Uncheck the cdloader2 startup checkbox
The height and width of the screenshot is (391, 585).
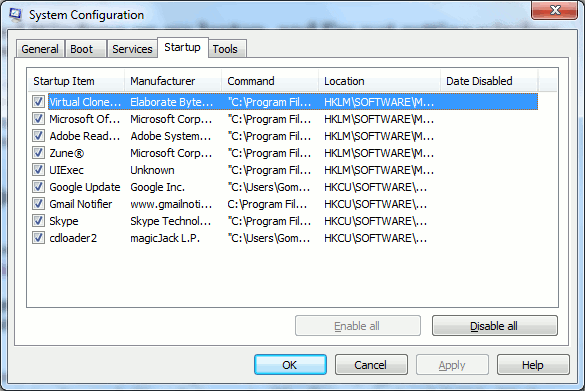[x=38, y=238]
